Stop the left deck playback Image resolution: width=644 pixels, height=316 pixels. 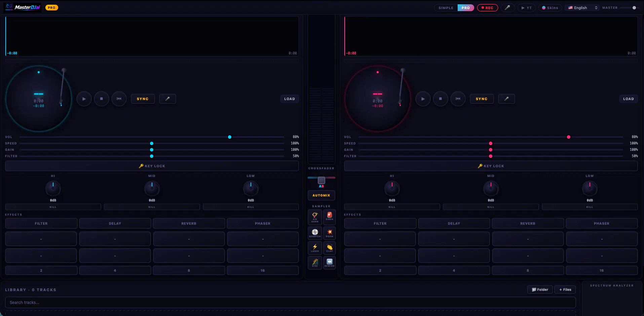click(102, 99)
